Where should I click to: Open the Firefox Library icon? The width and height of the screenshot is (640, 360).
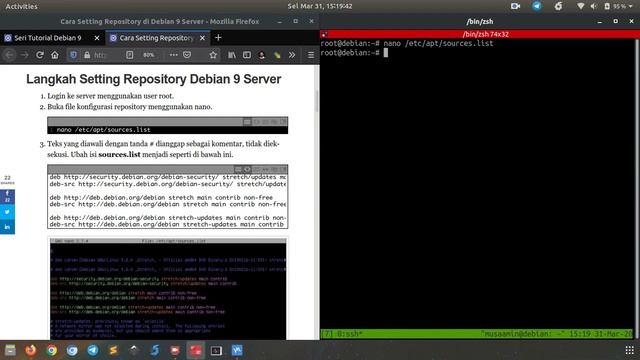coord(232,55)
